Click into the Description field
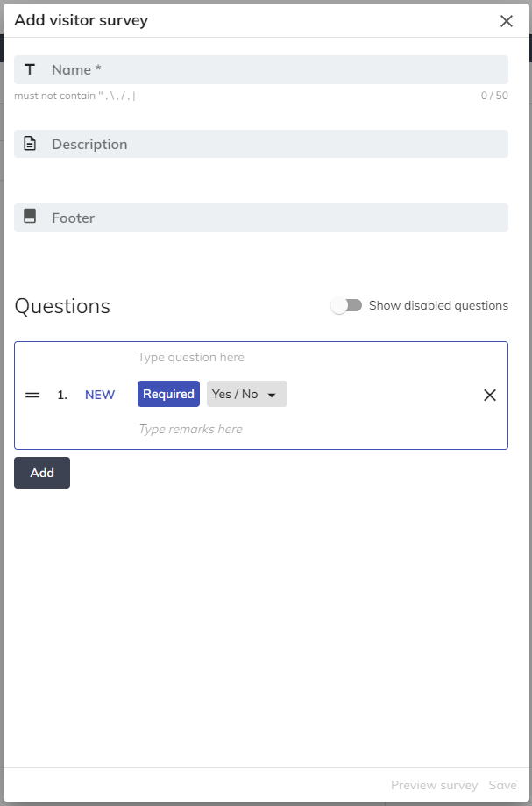The height and width of the screenshot is (806, 532). (272, 144)
